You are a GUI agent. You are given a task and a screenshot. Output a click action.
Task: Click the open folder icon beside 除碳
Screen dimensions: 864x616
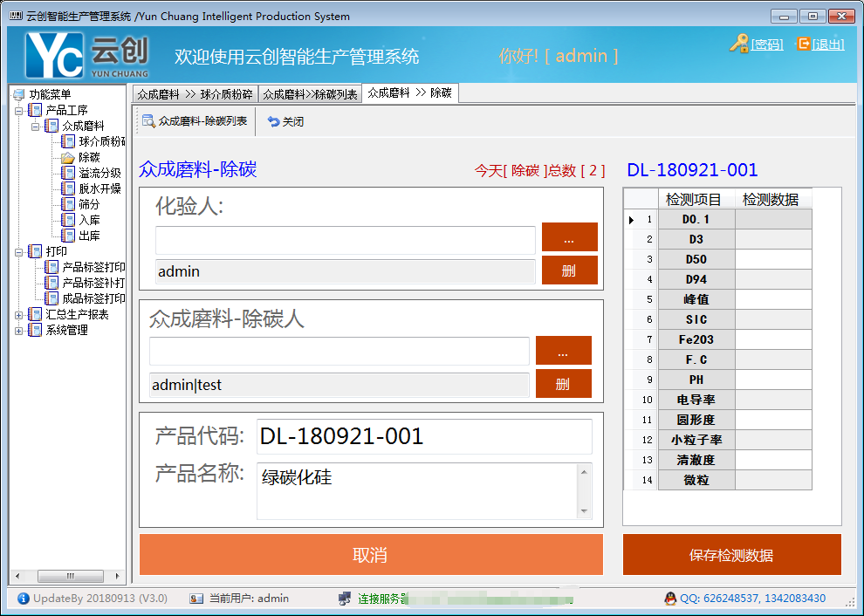pyautogui.click(x=68, y=157)
